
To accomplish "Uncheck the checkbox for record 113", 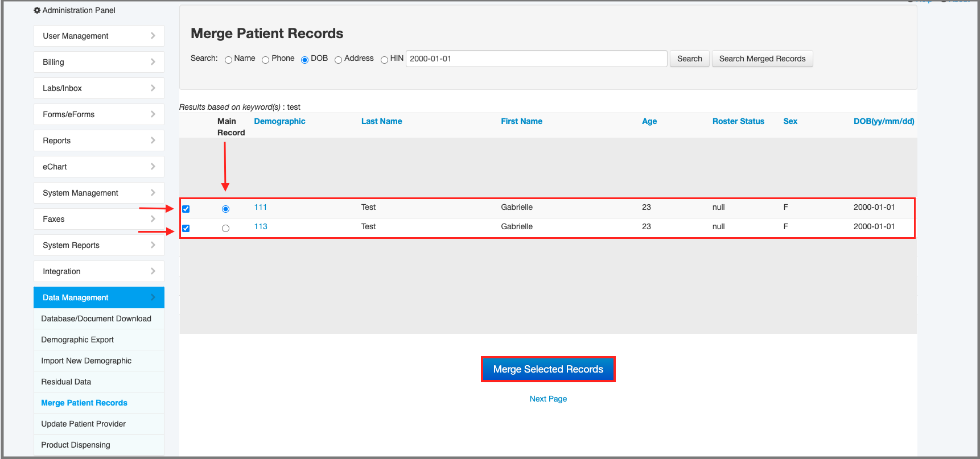I will (x=186, y=228).
